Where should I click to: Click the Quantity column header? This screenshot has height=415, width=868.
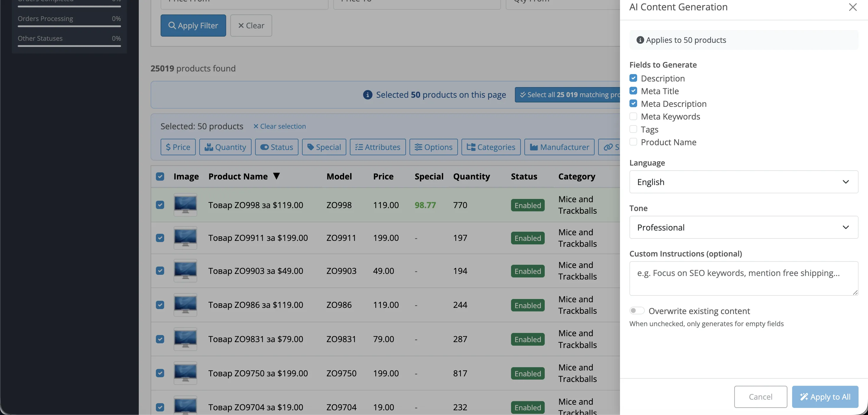coord(471,177)
